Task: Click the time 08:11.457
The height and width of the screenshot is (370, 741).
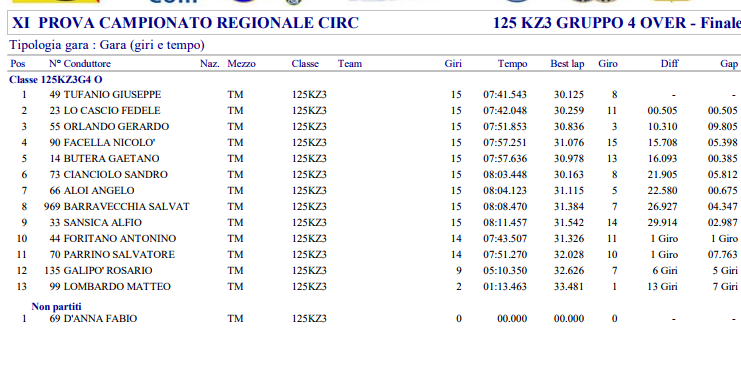Action: point(505,223)
